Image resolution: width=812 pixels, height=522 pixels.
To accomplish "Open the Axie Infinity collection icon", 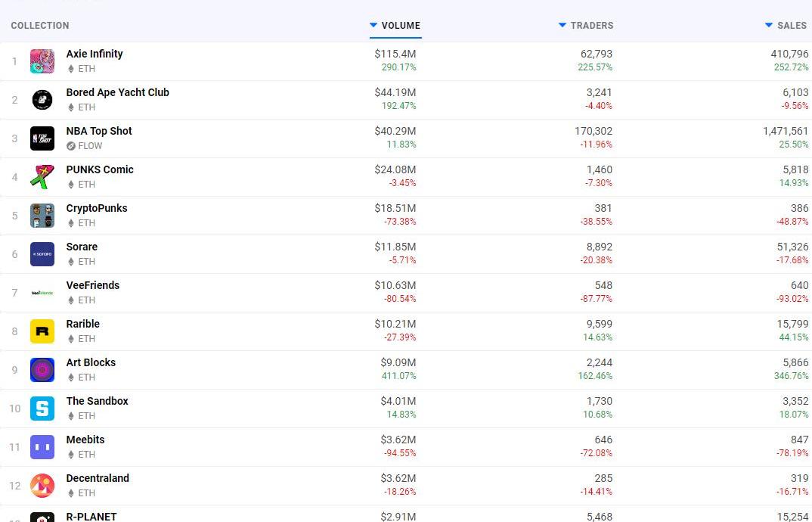I will point(42,61).
